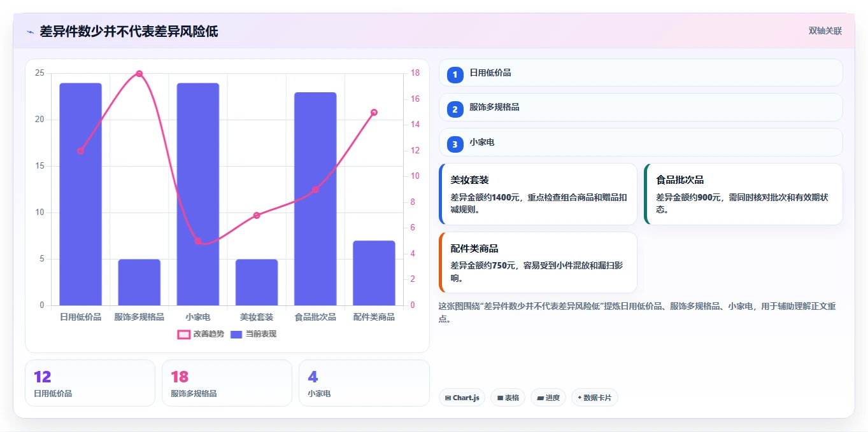Click the stat card showing 4
Screen dimensions: 868x432
coord(364,383)
